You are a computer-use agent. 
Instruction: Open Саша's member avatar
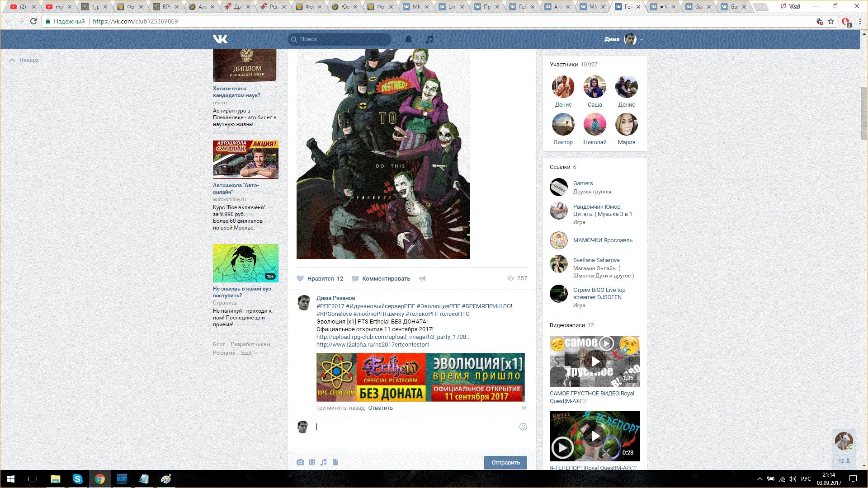595,87
